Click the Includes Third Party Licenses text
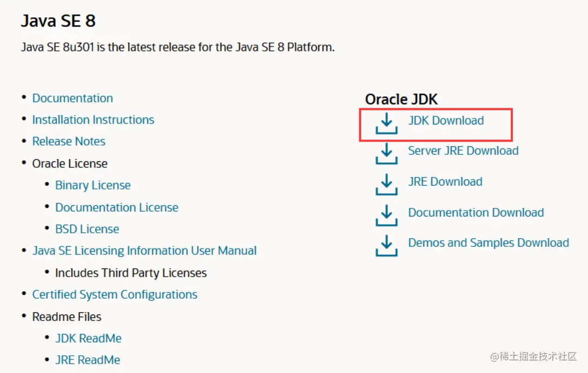 click(x=131, y=273)
